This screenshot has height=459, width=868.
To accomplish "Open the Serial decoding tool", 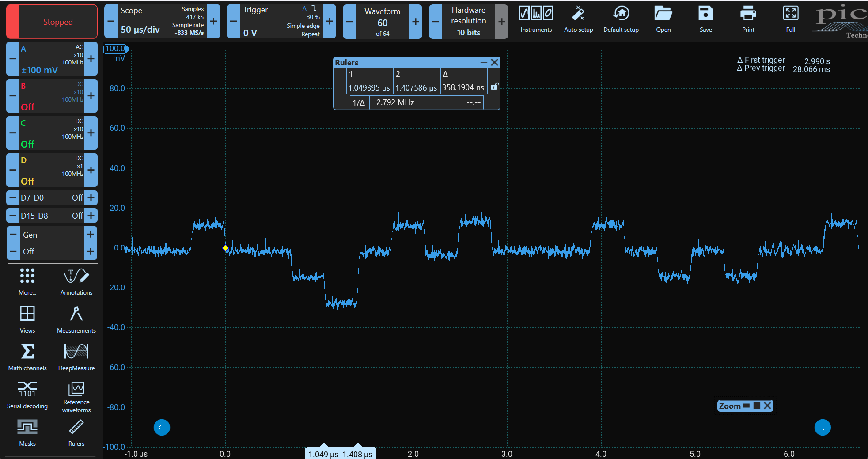I will [27, 395].
